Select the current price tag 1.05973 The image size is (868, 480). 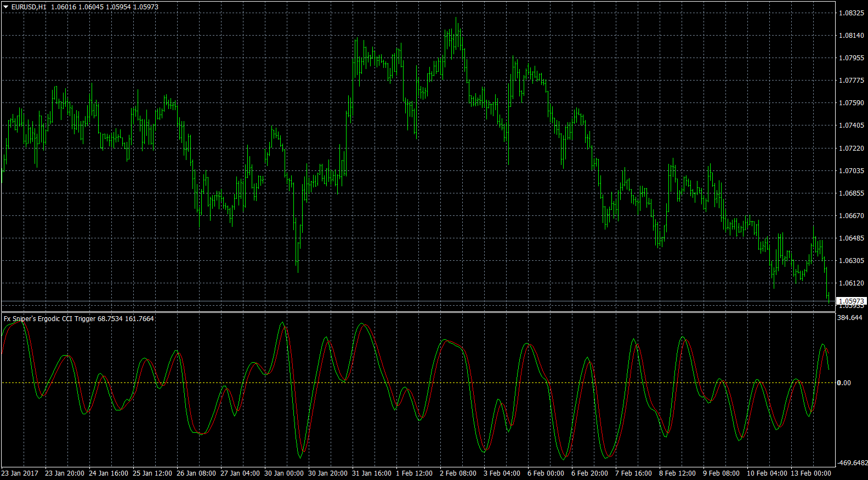852,301
